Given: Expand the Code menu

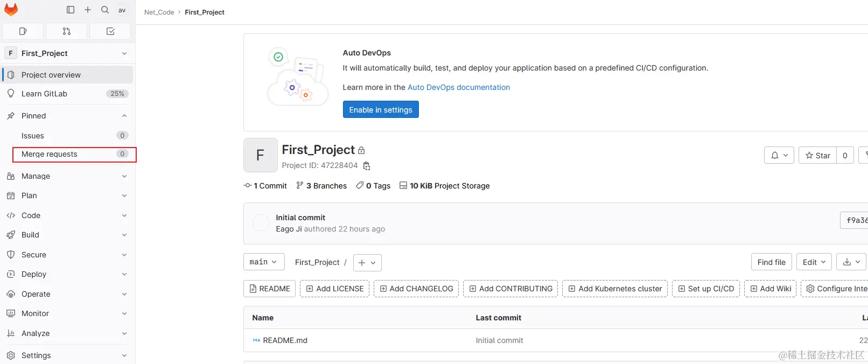Looking at the screenshot, I should [x=68, y=215].
